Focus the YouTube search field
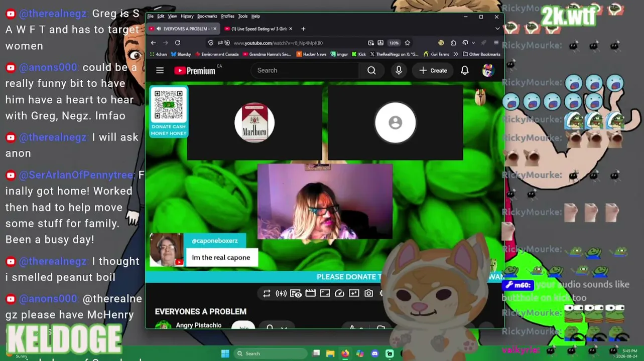Image resolution: width=644 pixels, height=361 pixels. coord(305,71)
